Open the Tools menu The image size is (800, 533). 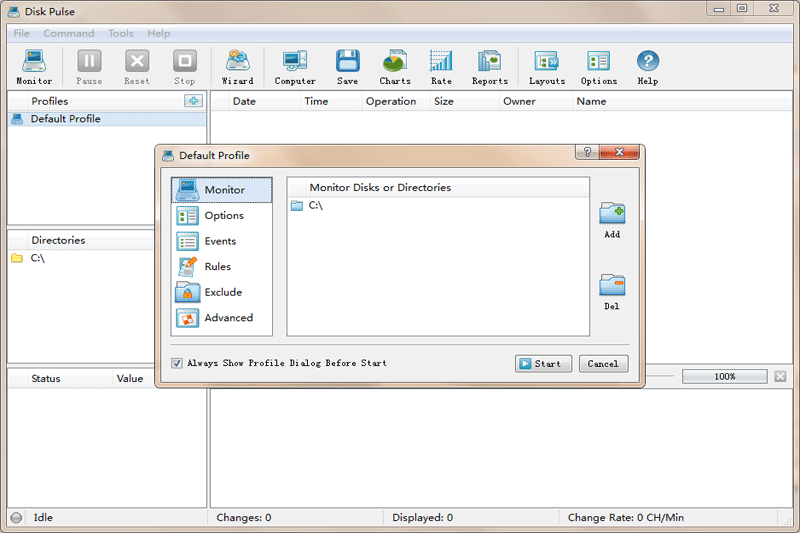[x=121, y=33]
